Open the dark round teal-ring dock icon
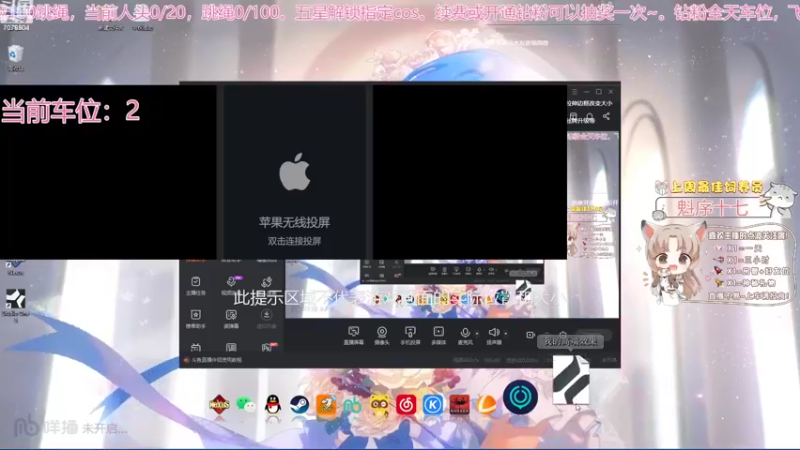800x450 pixels. [x=520, y=396]
